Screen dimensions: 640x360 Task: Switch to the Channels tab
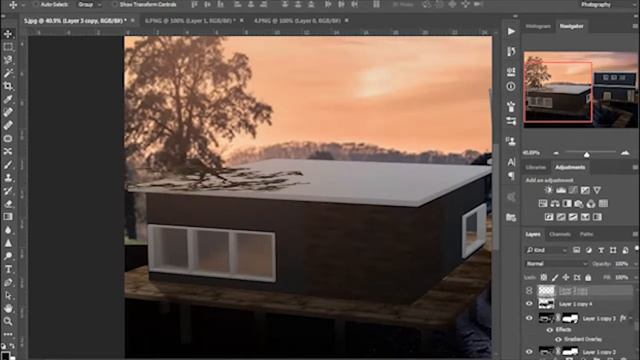[x=560, y=234]
